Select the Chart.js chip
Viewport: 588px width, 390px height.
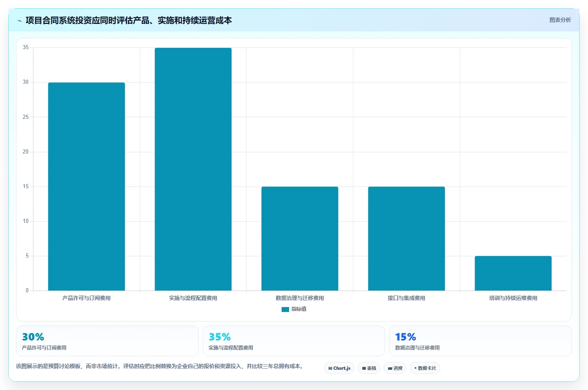pyautogui.click(x=339, y=368)
